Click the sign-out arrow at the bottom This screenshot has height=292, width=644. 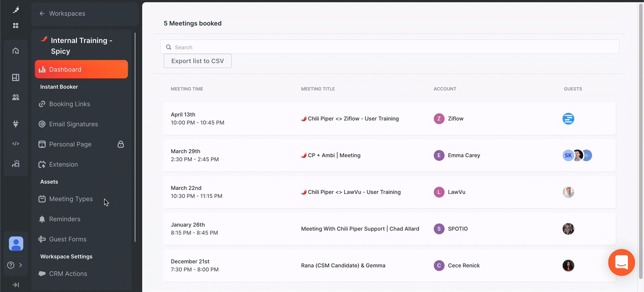click(x=16, y=284)
